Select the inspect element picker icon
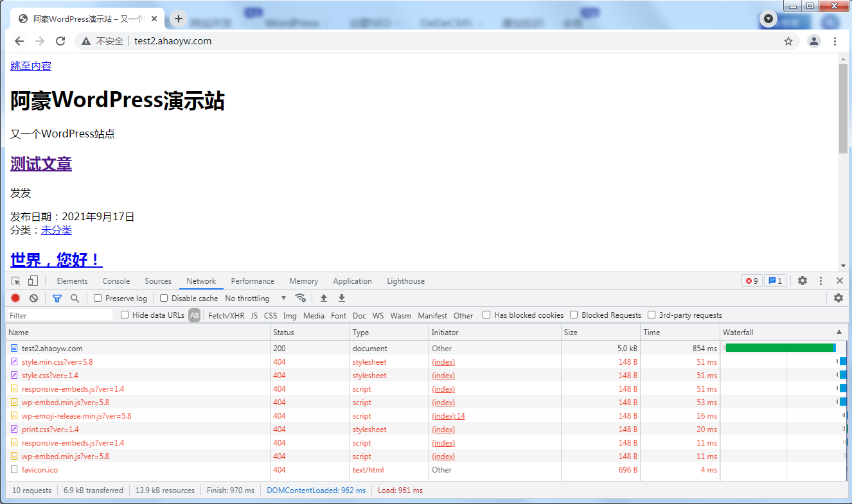The width and height of the screenshot is (852, 504). tap(16, 281)
